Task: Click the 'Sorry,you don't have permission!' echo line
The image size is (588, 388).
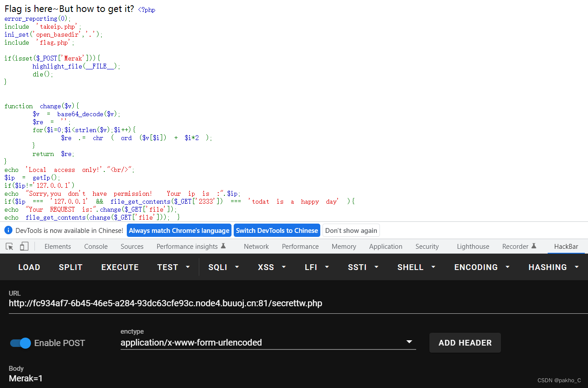Action: click(x=122, y=194)
